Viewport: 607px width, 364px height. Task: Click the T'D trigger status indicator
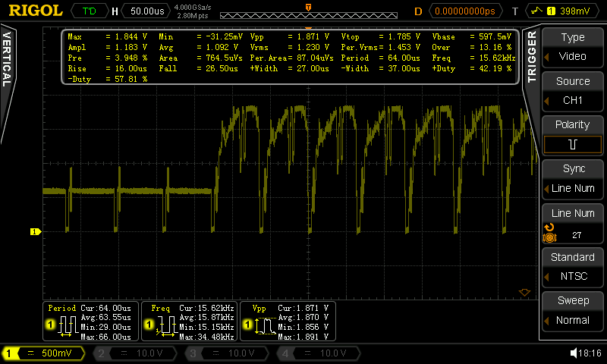90,11
